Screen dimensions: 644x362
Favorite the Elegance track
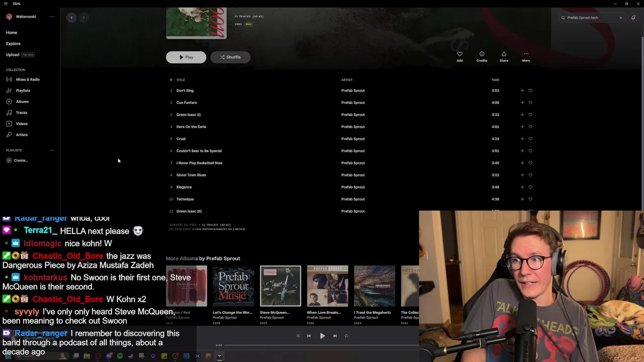[x=530, y=187]
